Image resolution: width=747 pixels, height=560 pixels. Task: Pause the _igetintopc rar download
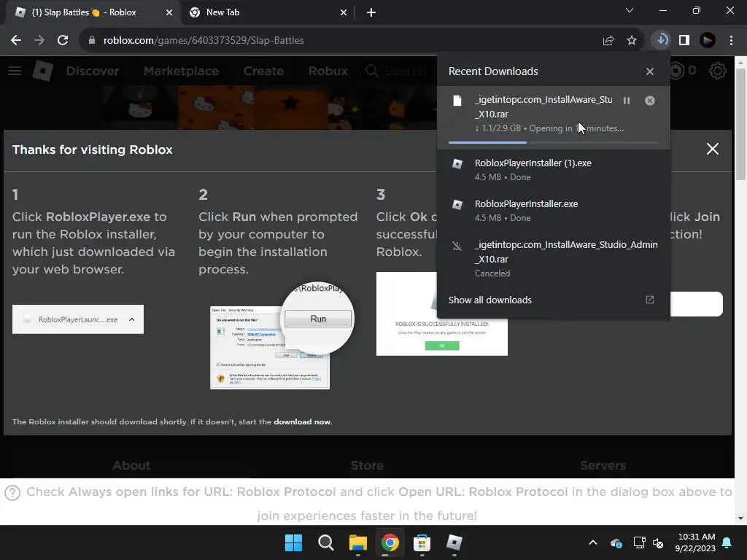pos(627,101)
